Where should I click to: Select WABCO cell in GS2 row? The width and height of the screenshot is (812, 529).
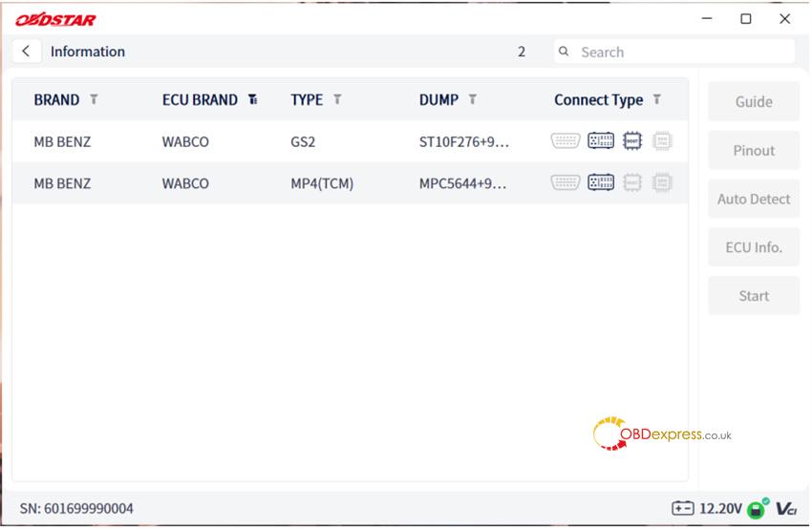click(x=185, y=141)
